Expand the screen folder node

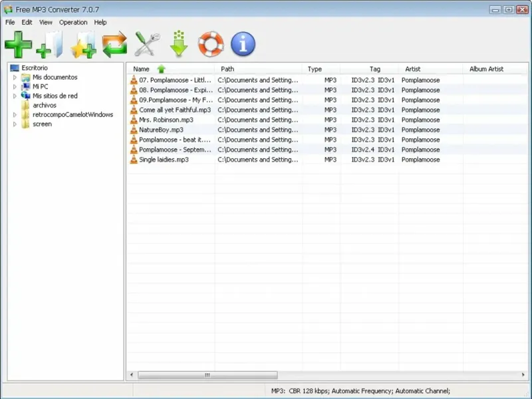point(15,124)
